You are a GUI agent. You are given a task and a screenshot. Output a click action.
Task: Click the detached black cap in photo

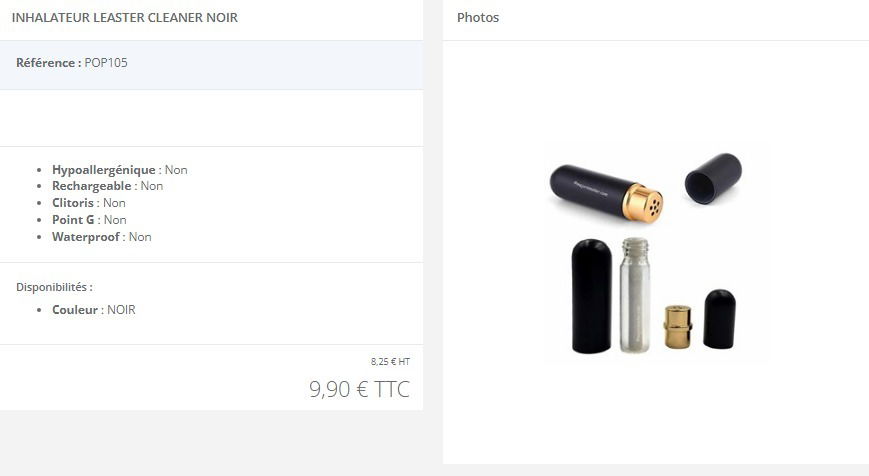click(x=713, y=178)
